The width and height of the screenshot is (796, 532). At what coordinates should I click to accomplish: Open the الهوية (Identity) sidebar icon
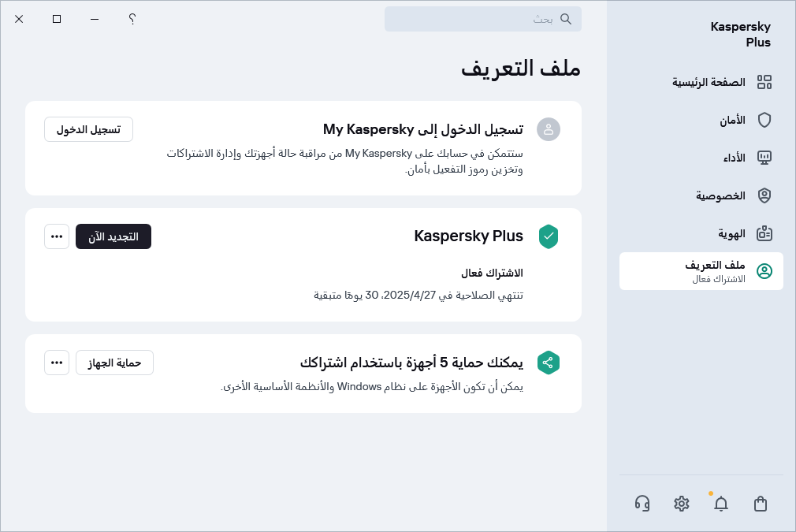pos(764,233)
